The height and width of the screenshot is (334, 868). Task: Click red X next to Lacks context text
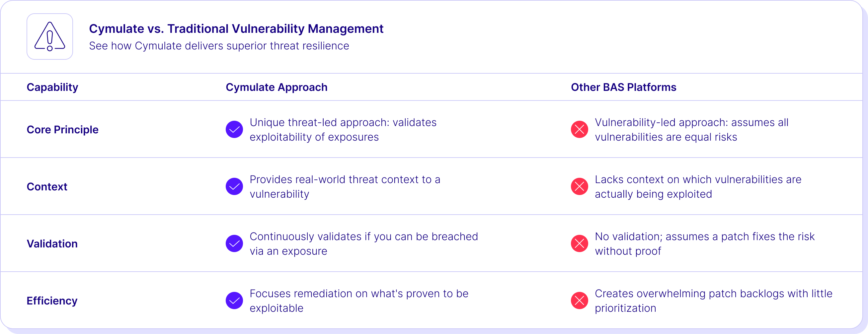pyautogui.click(x=579, y=186)
